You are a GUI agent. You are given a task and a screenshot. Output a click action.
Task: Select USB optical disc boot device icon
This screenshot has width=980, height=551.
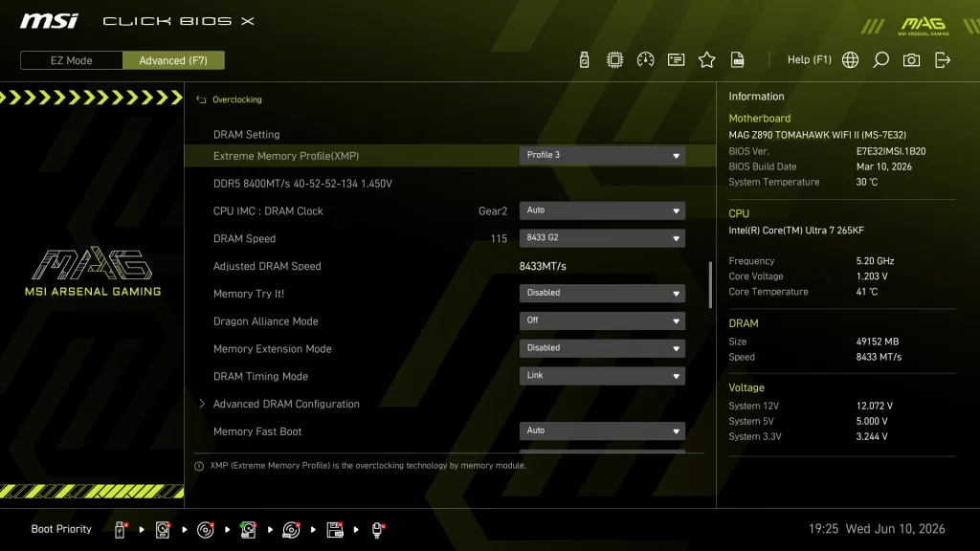tap(291, 530)
